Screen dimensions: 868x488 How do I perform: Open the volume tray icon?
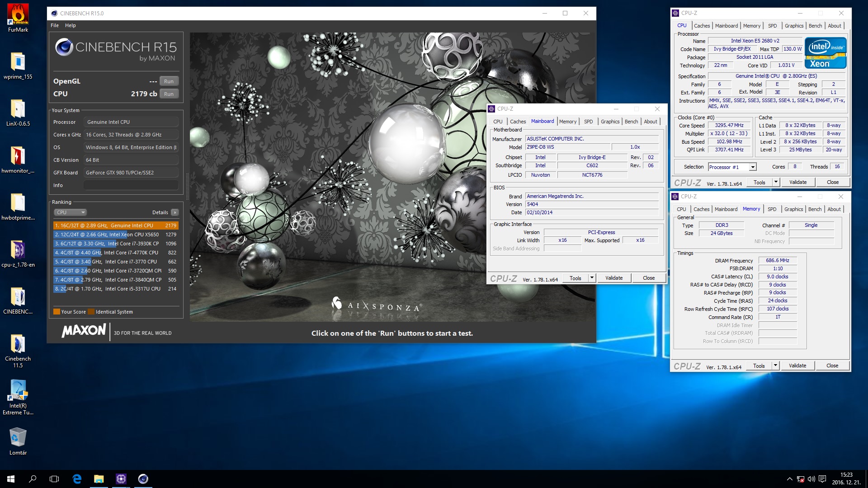pos(811,479)
